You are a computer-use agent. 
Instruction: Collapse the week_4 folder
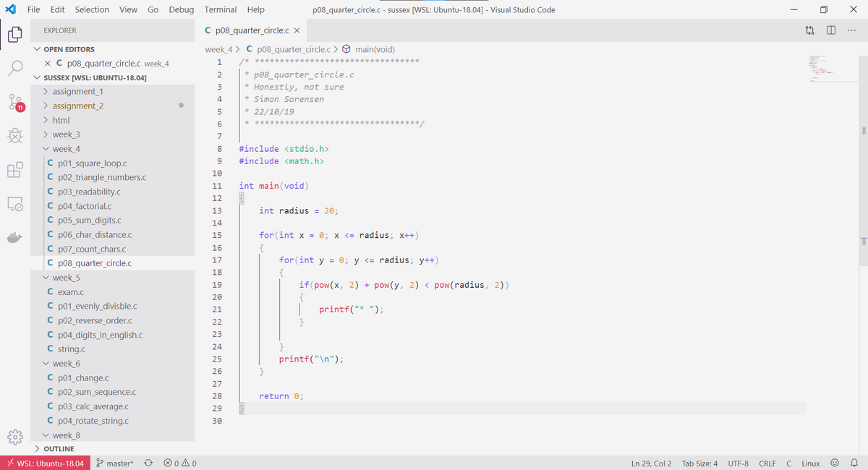pyautogui.click(x=66, y=149)
